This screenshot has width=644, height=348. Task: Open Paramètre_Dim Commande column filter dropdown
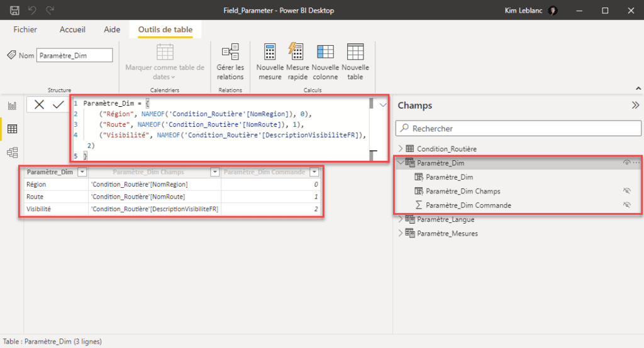tap(314, 172)
